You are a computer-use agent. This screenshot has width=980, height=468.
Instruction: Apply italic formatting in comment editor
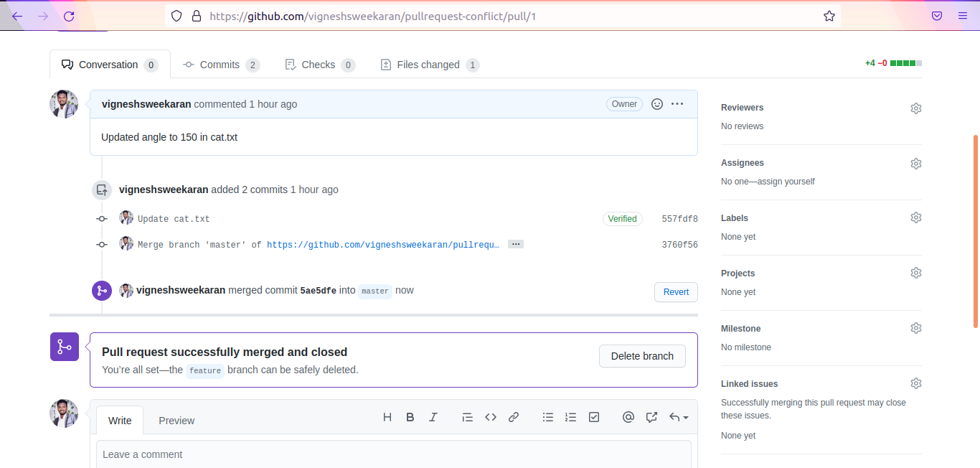click(x=433, y=417)
